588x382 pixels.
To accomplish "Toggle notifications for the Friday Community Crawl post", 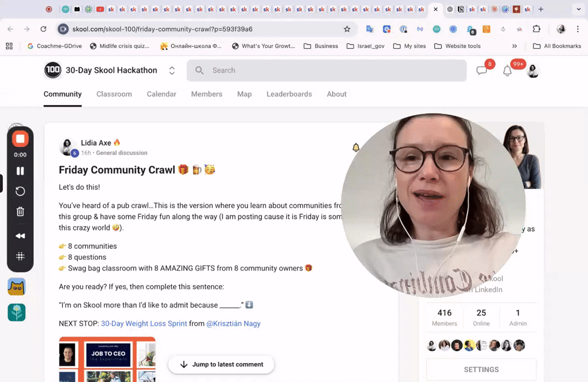I will [356, 147].
